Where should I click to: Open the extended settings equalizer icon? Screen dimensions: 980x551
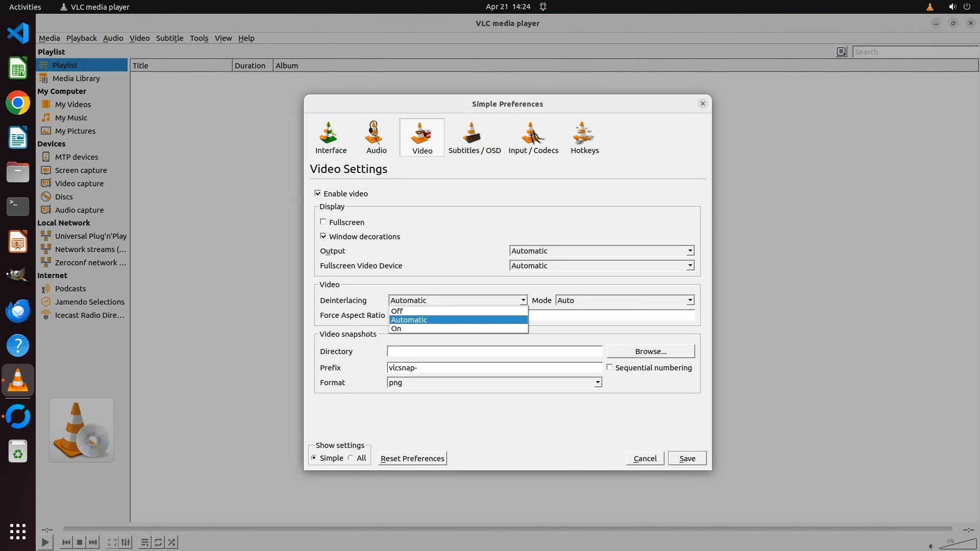point(126,542)
